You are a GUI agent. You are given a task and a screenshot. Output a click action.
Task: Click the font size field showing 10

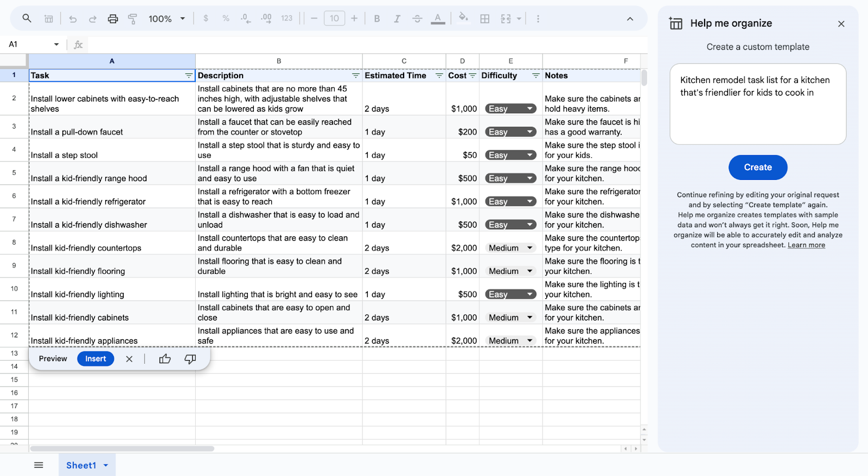coord(334,18)
